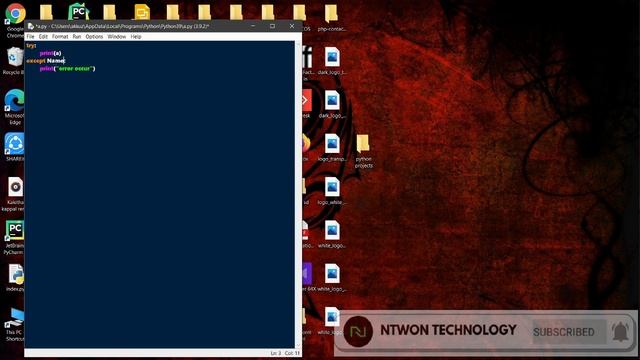The height and width of the screenshot is (360, 640).
Task: Click the 'try:' line in the editor
Action: [x=31, y=46]
